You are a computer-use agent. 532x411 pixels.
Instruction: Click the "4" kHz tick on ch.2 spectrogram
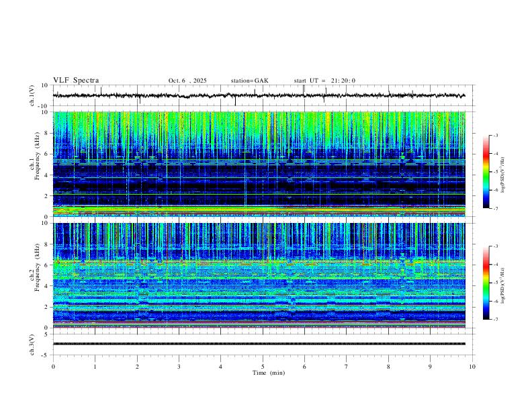47,286
